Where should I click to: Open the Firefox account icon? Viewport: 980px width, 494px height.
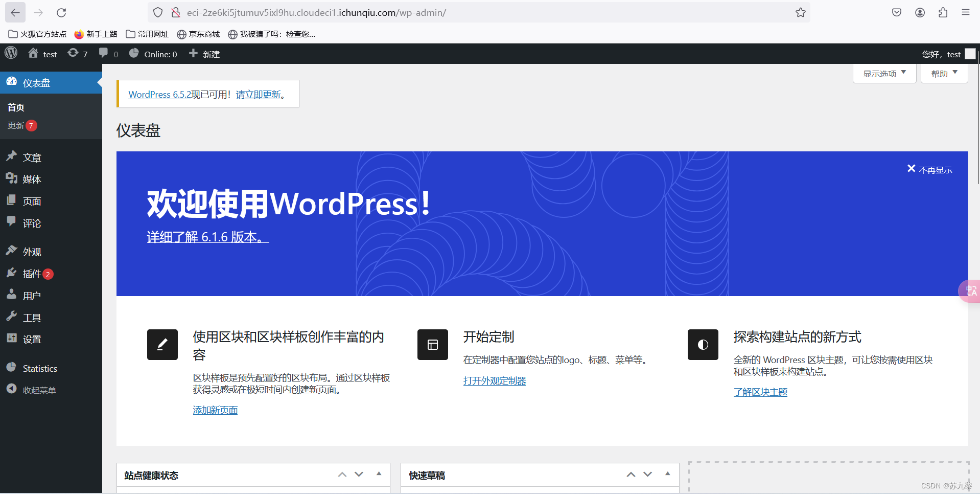tap(920, 12)
